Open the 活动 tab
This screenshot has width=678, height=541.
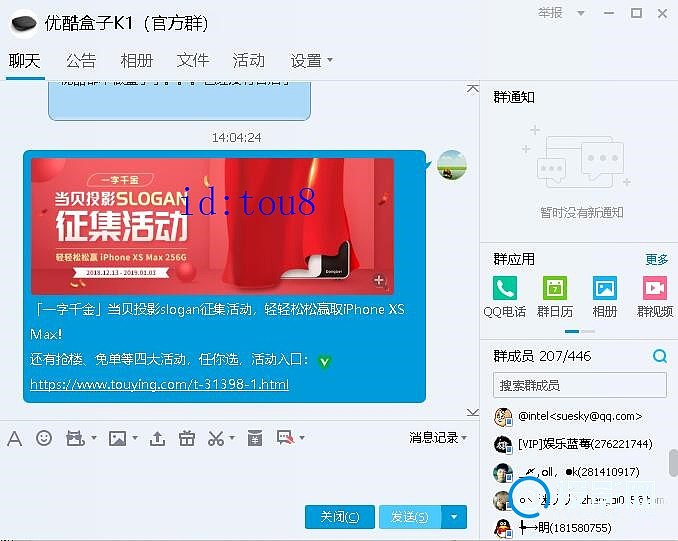[x=249, y=61]
